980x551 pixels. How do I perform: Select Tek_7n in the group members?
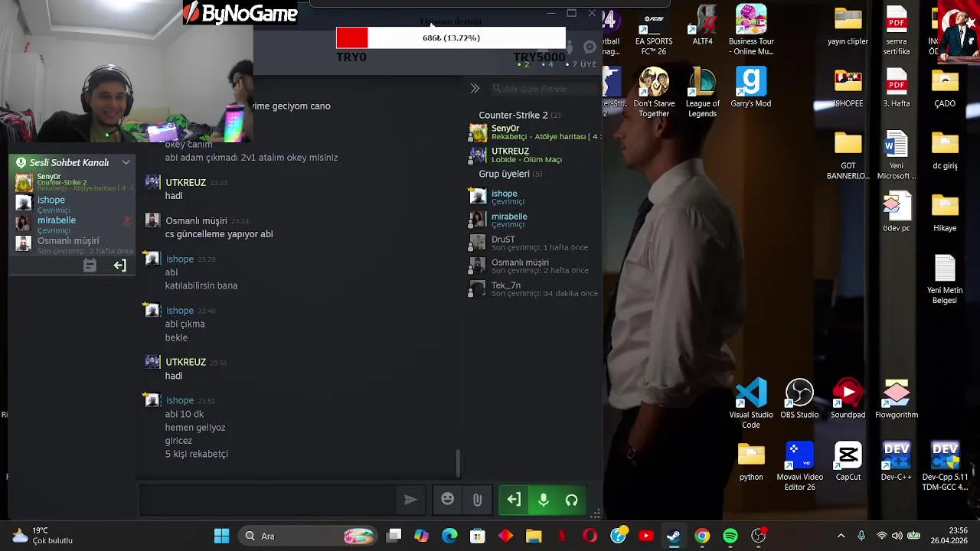506,285
